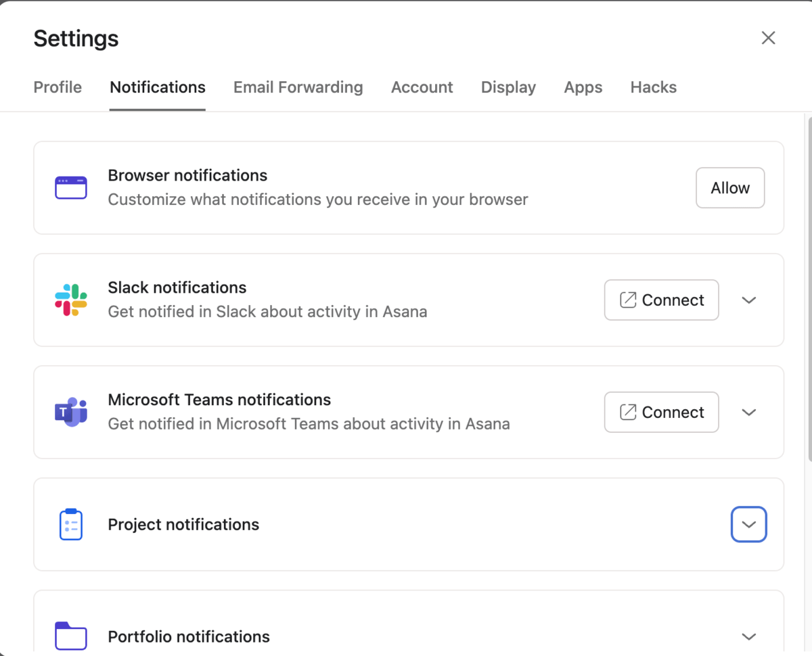
Task: Click the external-link icon inside Slack's Connect button
Action: point(628,300)
